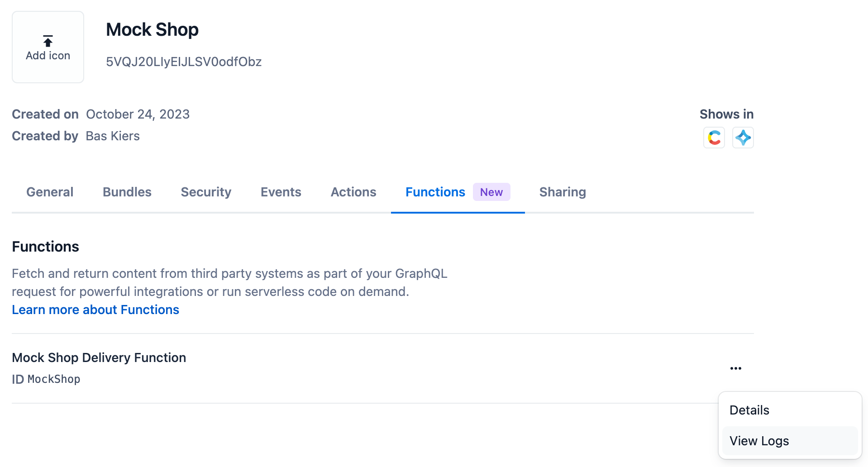Click the Functions tab label
The image size is (868, 467).
[x=435, y=192]
